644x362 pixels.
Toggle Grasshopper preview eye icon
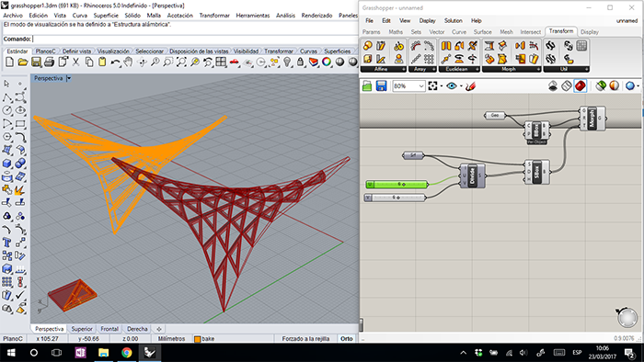pyautogui.click(x=452, y=85)
